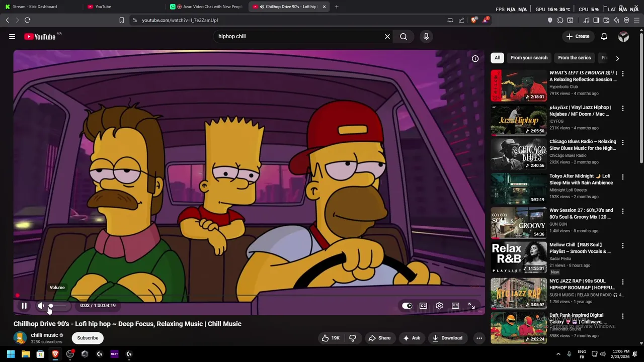Clear the search query with X
This screenshot has width=644, height=362.
pos(387,36)
